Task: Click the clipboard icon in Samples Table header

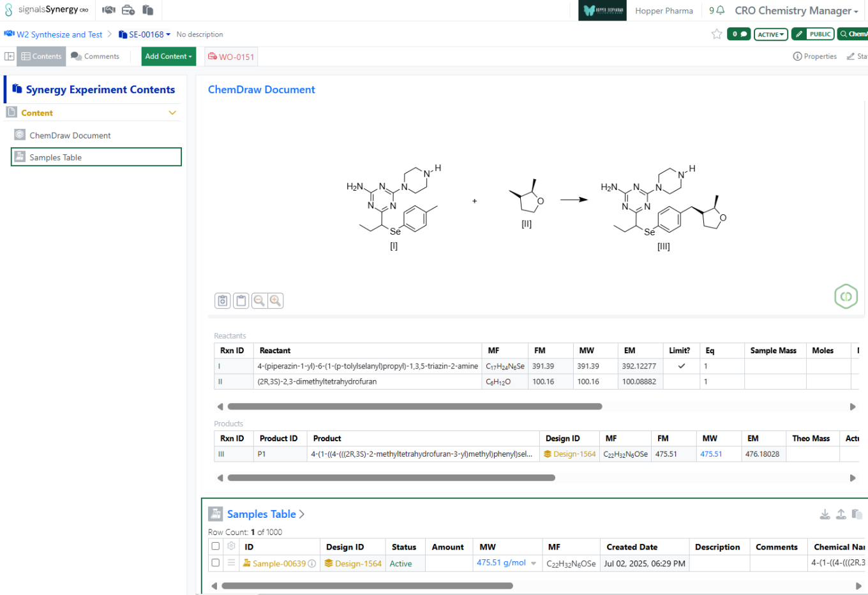Action: (x=857, y=514)
